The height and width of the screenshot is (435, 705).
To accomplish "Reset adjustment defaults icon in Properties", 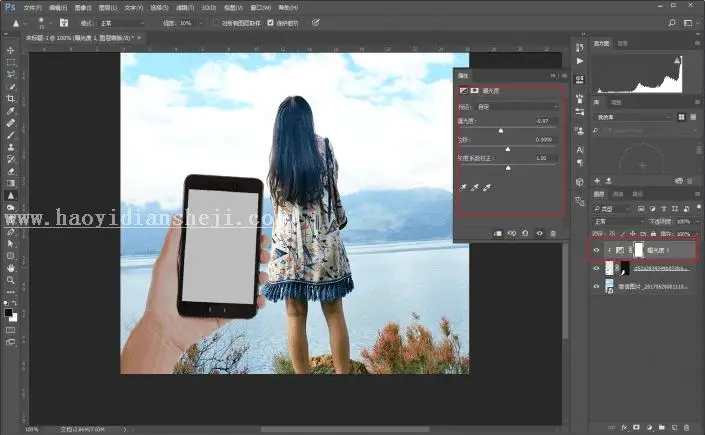I will point(525,233).
